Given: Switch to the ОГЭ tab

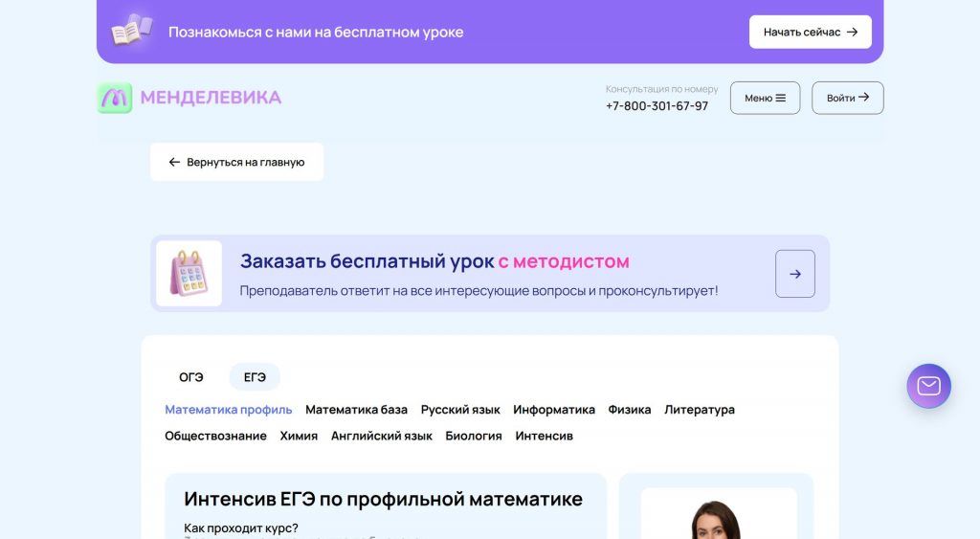Looking at the screenshot, I should [x=191, y=377].
